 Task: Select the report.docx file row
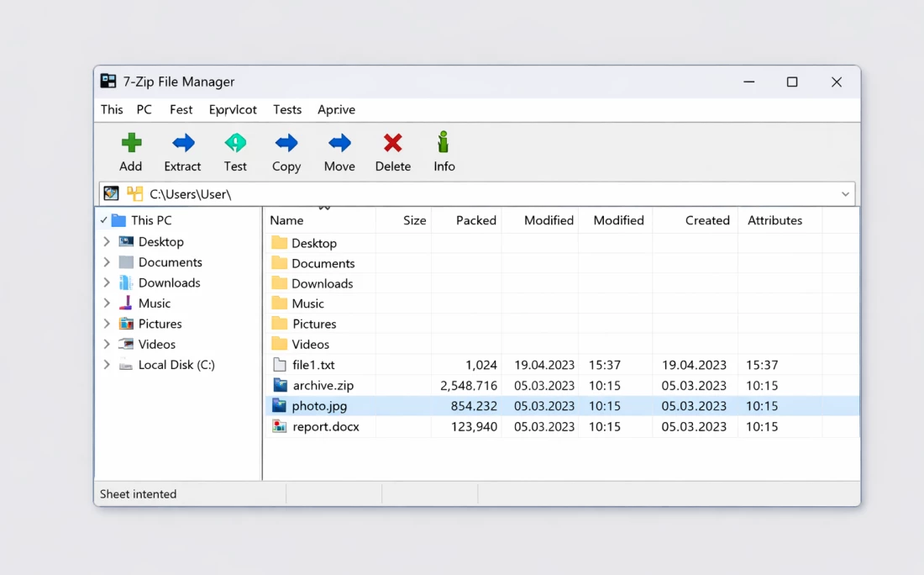pos(326,426)
